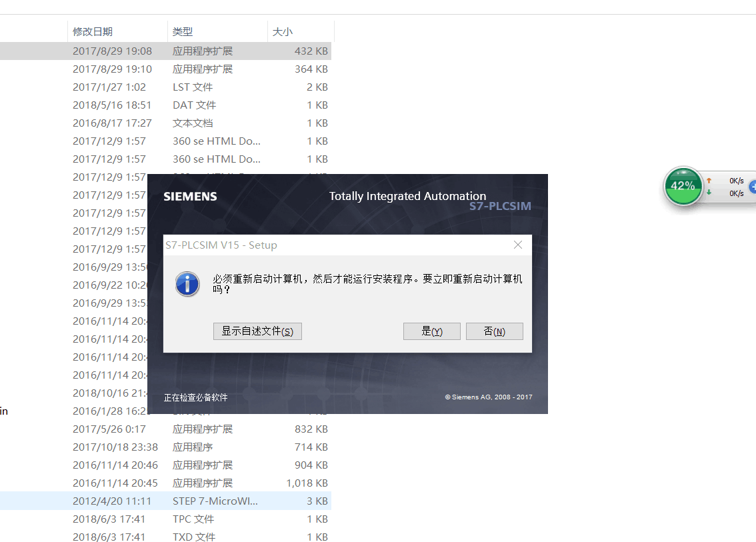Viewport: 756px width, 542px height.
Task: Click the download speed arrow in the floating widget
Action: 709,193
